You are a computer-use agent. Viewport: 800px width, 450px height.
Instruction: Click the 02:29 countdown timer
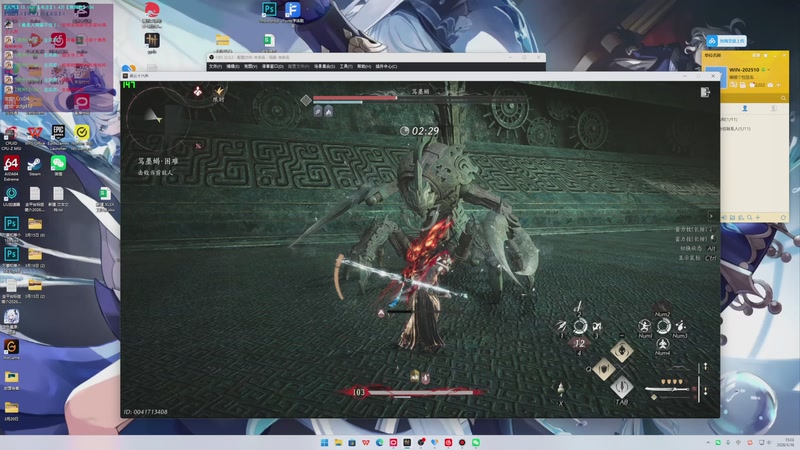coord(420,131)
